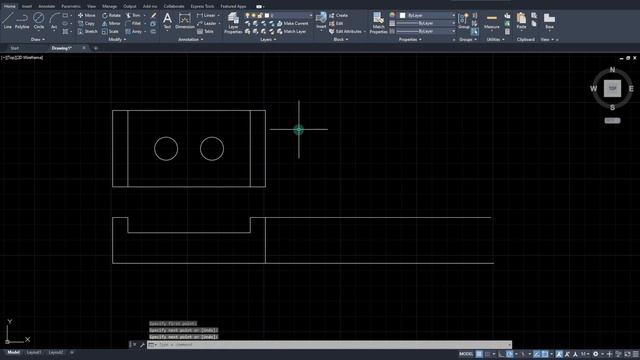Activate the Trim command
640x360 pixels.
tap(133, 15)
